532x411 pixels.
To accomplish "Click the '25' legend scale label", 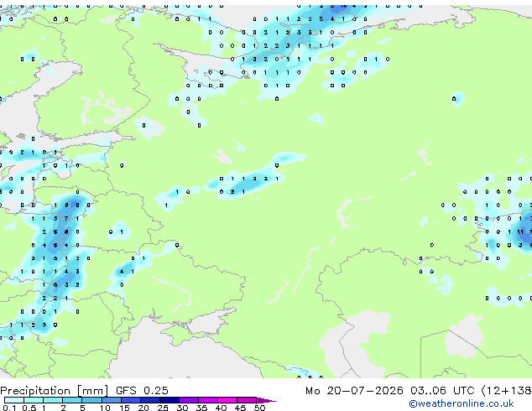I will tap(163, 408).
